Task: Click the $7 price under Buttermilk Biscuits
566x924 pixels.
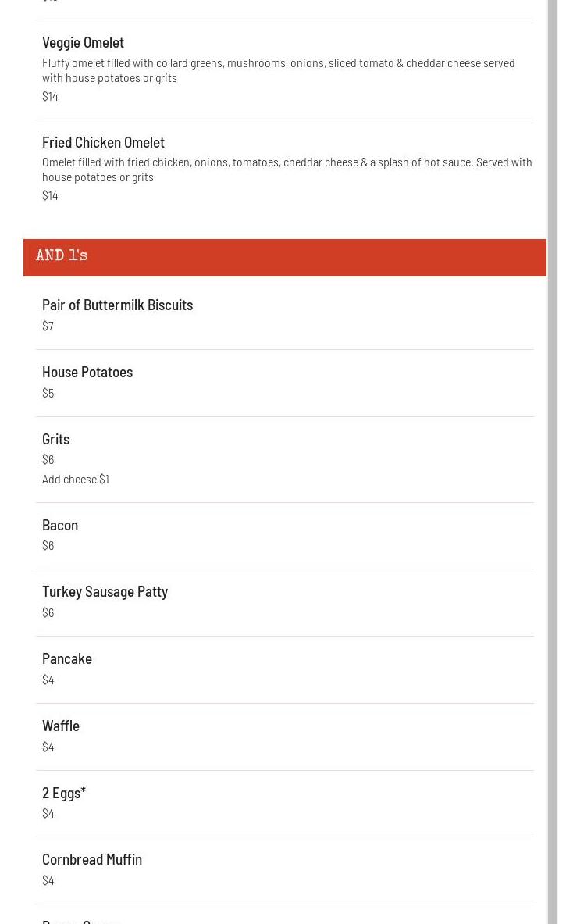Action: (48, 326)
